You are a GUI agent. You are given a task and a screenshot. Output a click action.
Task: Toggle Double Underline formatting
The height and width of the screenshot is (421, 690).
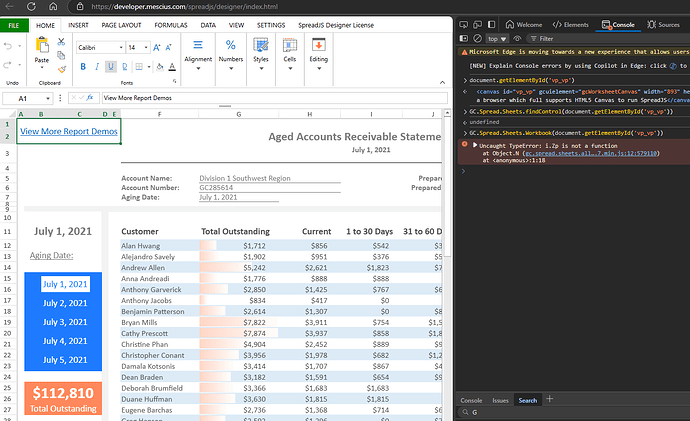pos(125,67)
